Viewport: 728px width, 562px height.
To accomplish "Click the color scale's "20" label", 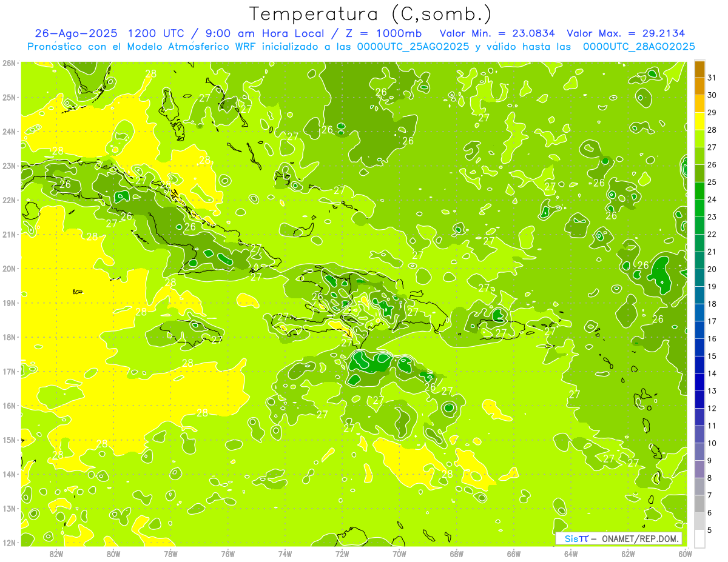I will coord(712,269).
